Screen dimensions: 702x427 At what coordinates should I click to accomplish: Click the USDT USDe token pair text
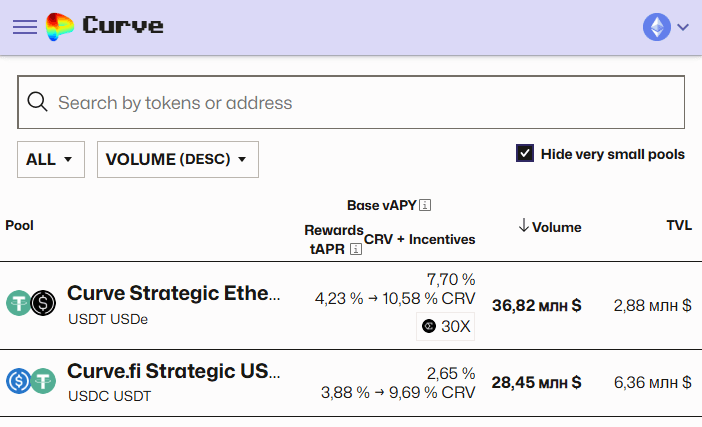pos(108,319)
